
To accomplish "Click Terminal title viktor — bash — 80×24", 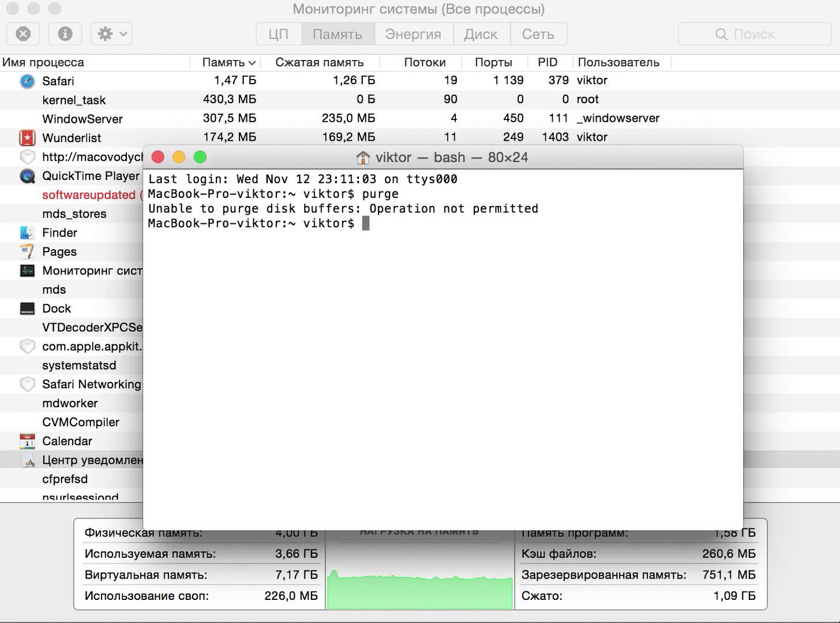I will tap(452, 157).
